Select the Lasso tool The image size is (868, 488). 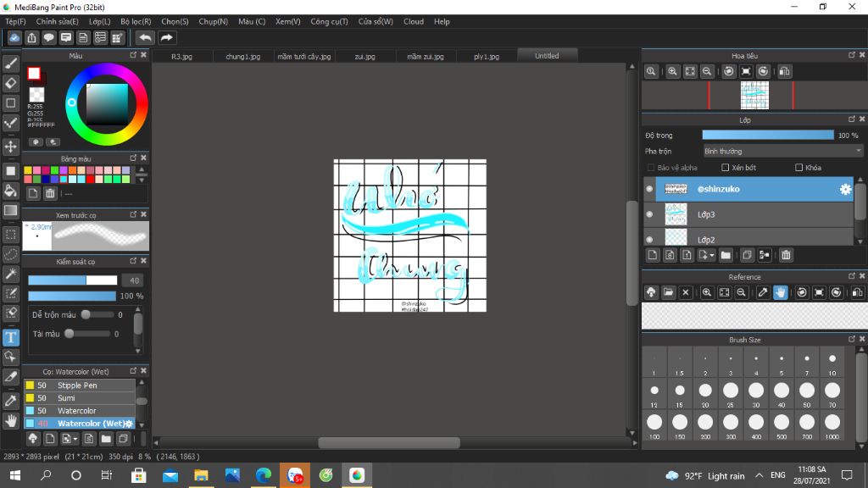(10, 254)
